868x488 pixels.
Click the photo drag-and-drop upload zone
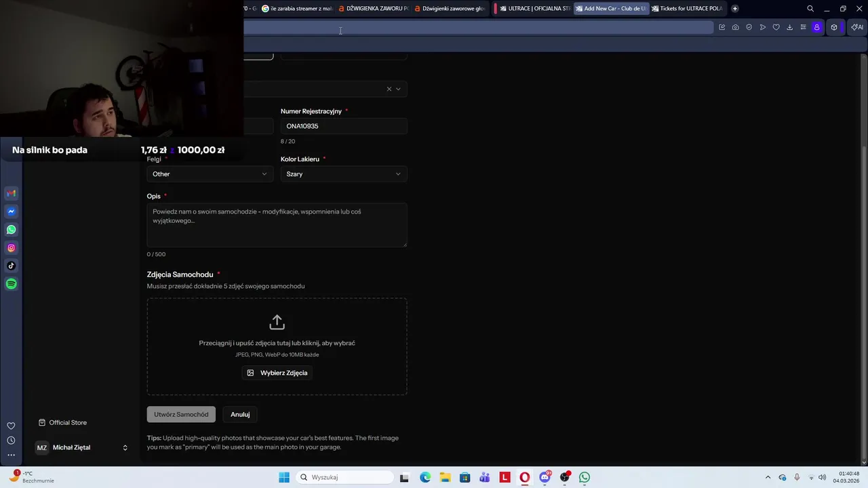[x=277, y=346]
